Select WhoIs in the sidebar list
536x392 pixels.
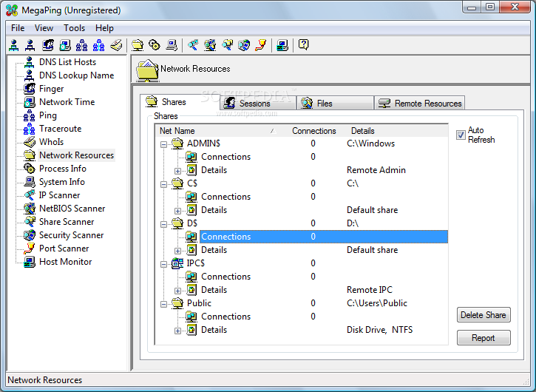[x=51, y=142]
